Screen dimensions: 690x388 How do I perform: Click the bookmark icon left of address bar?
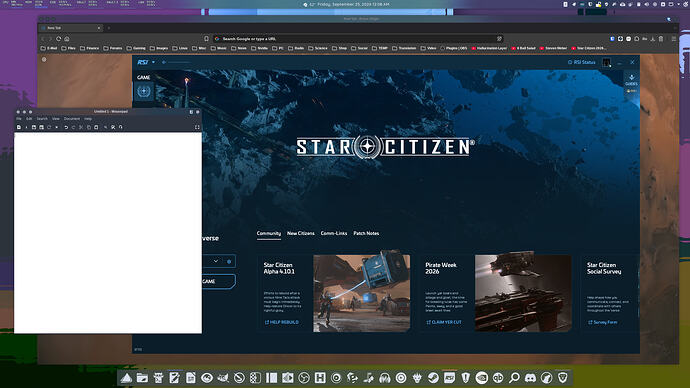[x=206, y=39]
